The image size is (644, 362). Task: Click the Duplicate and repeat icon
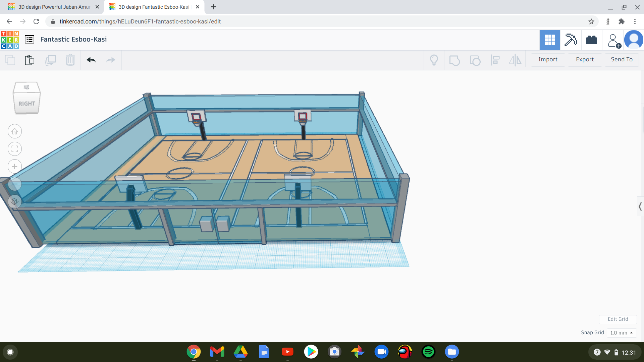click(x=50, y=60)
